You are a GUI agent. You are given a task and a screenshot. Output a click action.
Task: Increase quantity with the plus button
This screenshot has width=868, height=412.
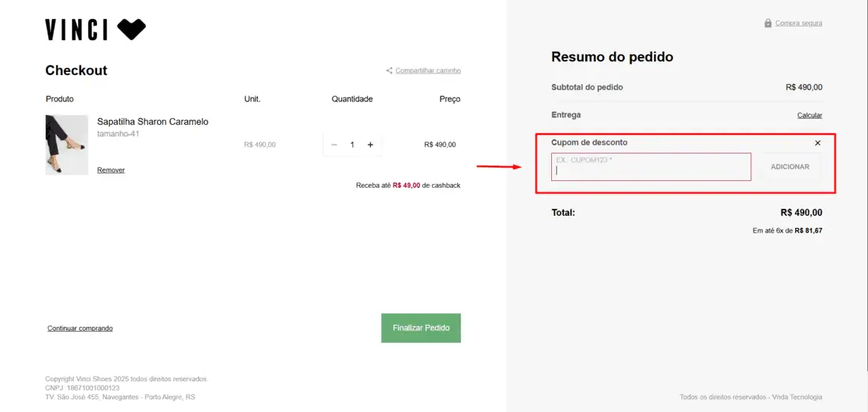371,145
